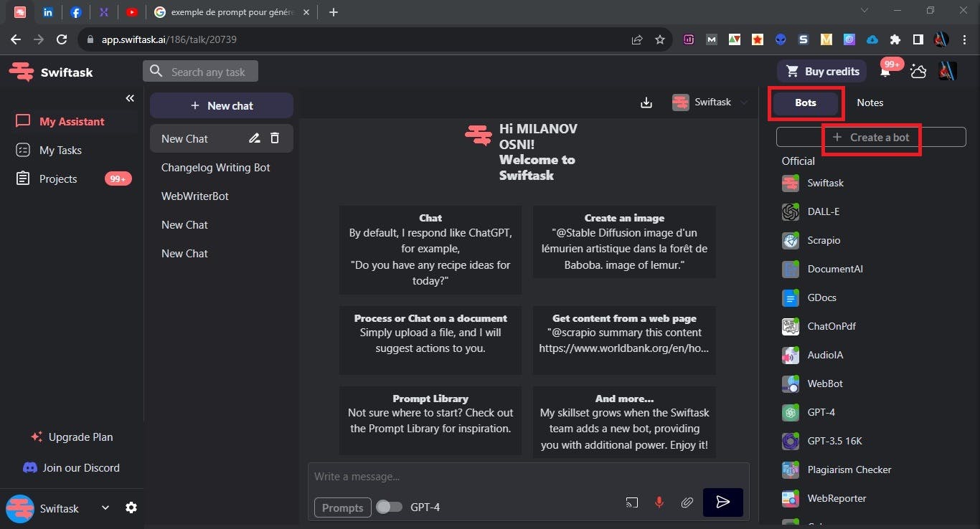Screen dimensions: 980x529
Task: Delete New Chat with the trash icon
Action: coord(275,138)
